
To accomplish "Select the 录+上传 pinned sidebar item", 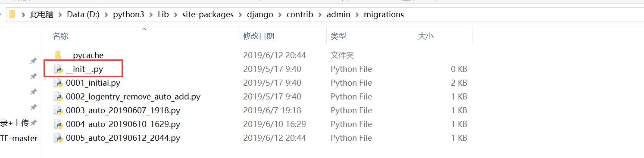I will click(x=14, y=123).
